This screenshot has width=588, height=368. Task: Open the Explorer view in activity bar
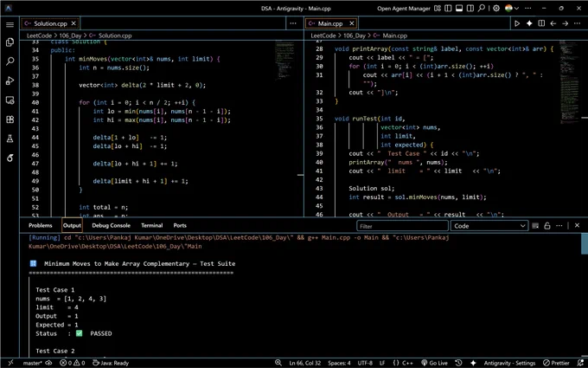tap(10, 42)
